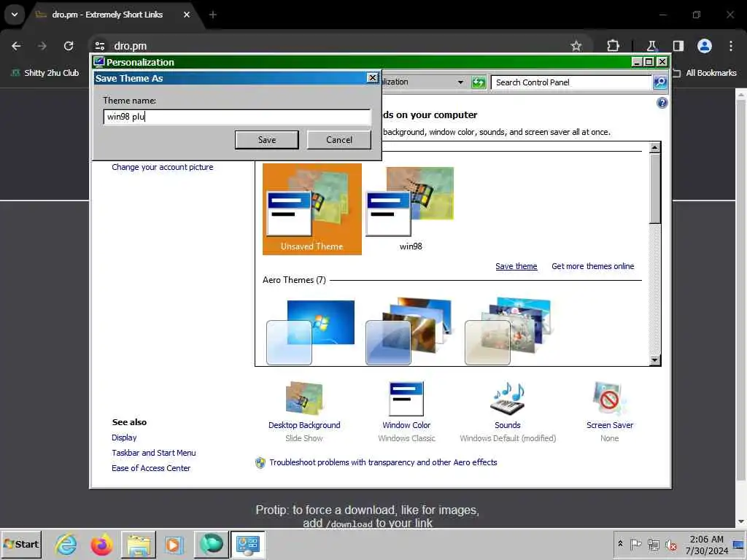Select the dro.pm Extremely Short Links tab
The height and width of the screenshot is (560, 747).
pos(107,15)
